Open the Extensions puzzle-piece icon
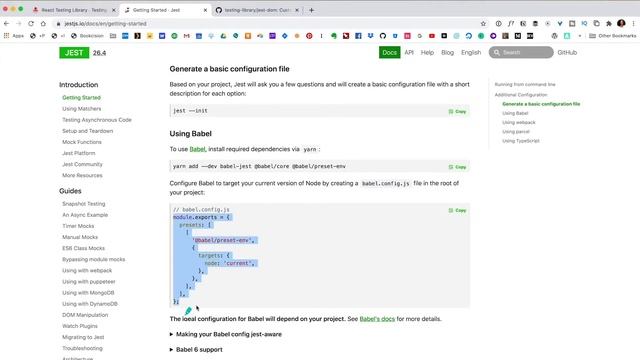 click(609, 24)
